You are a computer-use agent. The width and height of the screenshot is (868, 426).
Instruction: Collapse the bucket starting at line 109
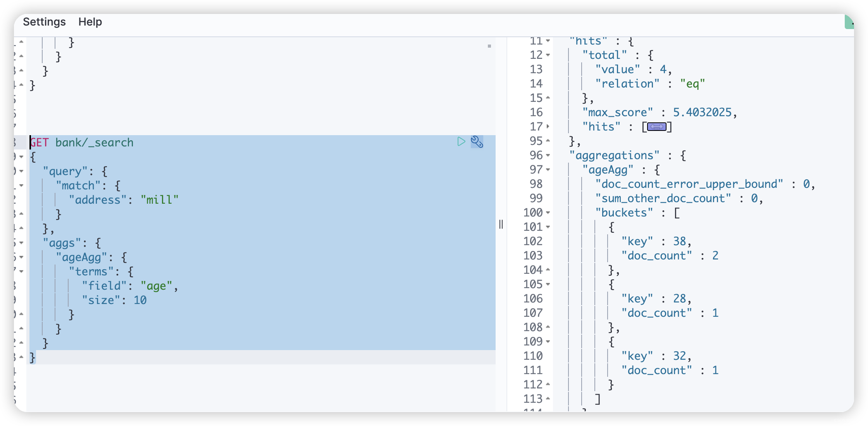click(x=548, y=342)
